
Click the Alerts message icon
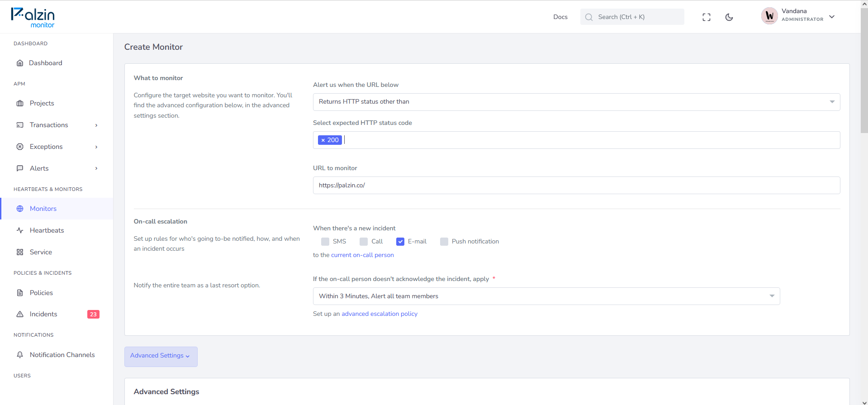click(20, 168)
